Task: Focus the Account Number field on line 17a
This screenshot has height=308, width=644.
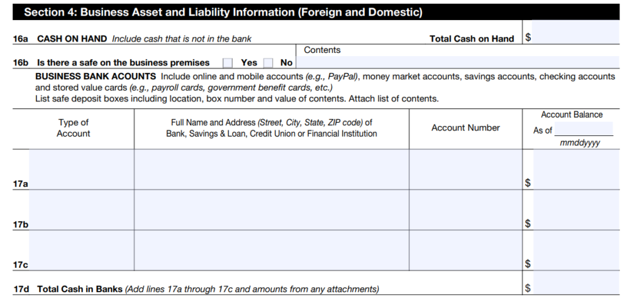Action: point(465,169)
